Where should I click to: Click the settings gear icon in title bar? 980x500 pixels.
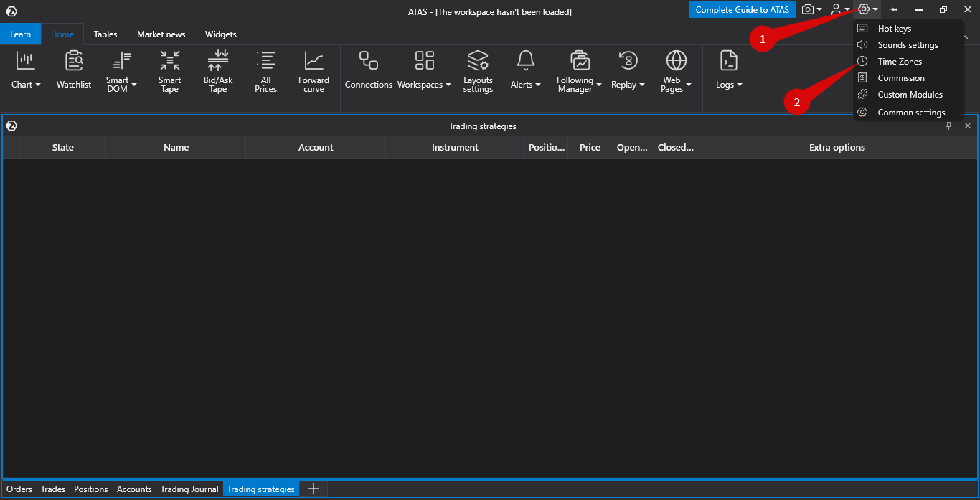click(864, 9)
